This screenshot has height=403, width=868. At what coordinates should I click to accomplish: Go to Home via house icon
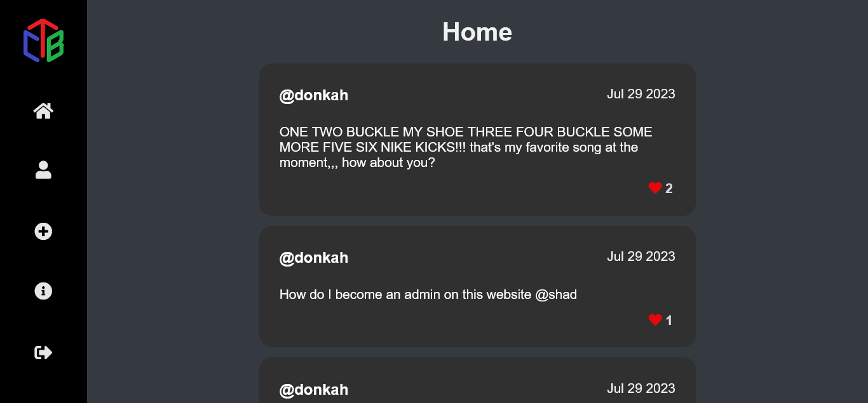click(x=43, y=111)
